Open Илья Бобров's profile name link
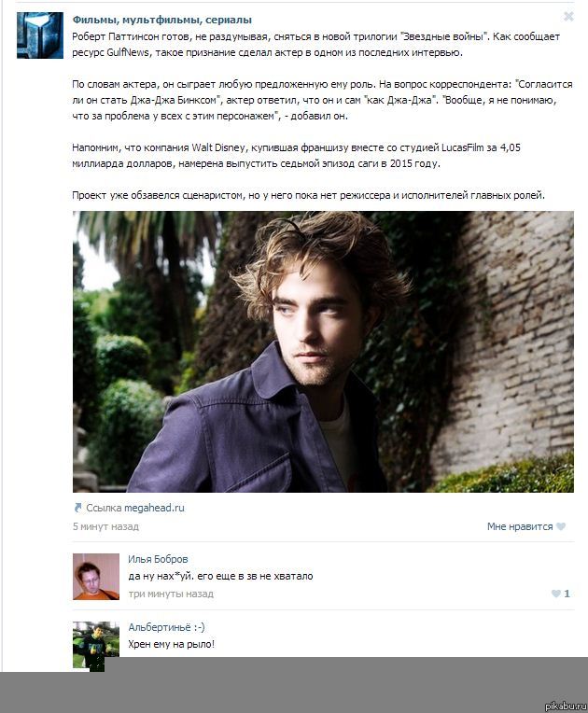The height and width of the screenshot is (713, 588). tap(158, 559)
